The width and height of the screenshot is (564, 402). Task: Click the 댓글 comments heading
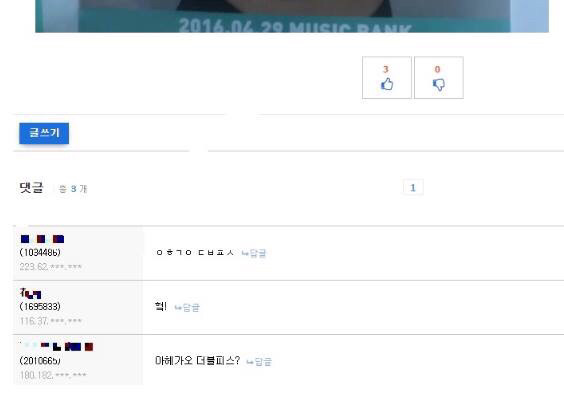(x=31, y=188)
